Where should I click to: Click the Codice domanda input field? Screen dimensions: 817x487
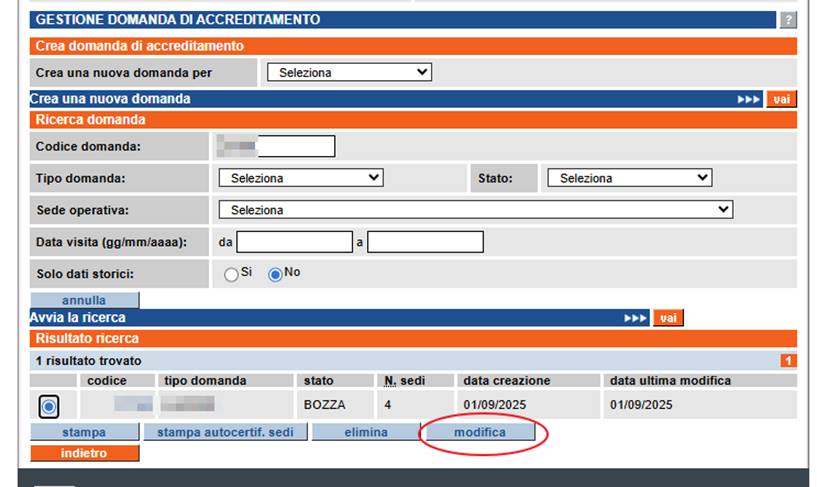point(276,147)
